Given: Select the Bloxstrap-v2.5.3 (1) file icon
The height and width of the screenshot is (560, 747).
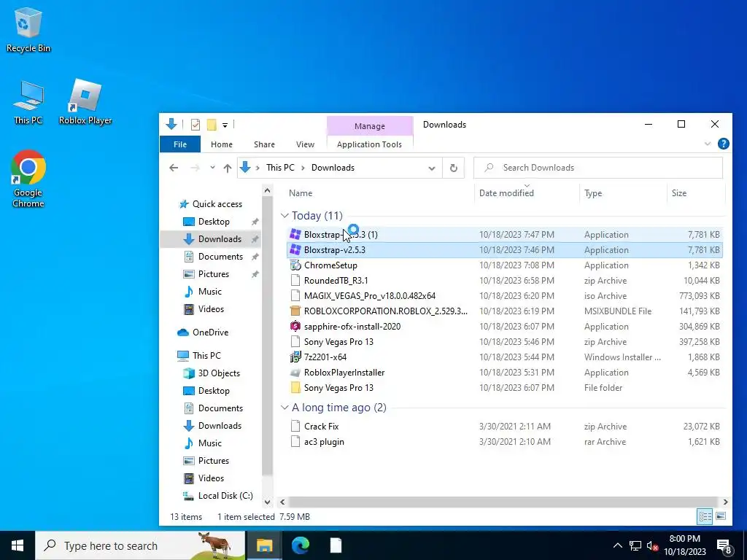Looking at the screenshot, I should (295, 234).
